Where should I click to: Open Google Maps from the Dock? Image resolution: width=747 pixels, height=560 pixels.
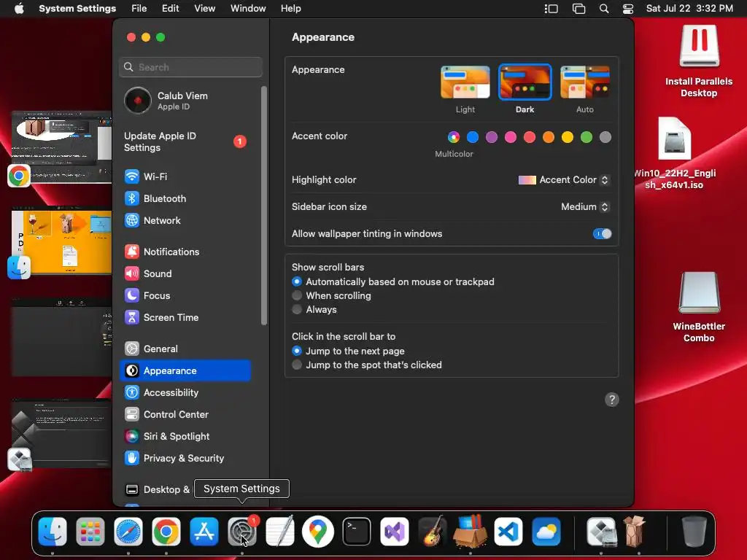(318, 532)
